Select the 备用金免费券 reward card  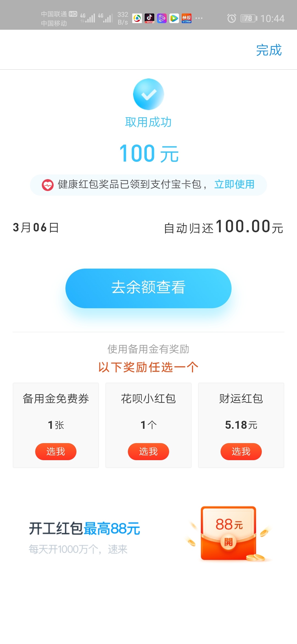click(x=56, y=425)
